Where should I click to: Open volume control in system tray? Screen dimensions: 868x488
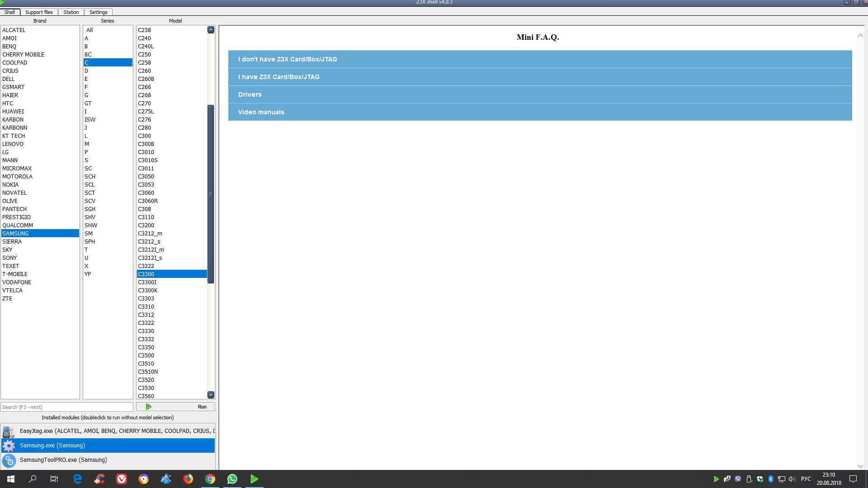click(x=792, y=479)
